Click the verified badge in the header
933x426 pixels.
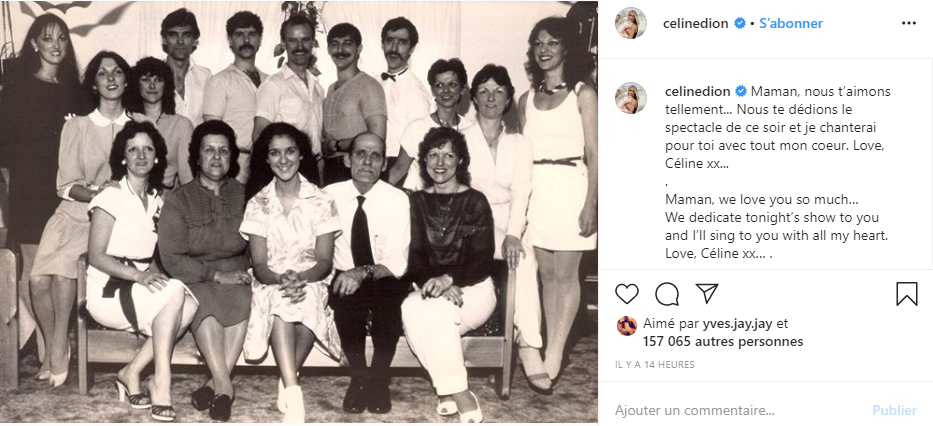[x=740, y=24]
